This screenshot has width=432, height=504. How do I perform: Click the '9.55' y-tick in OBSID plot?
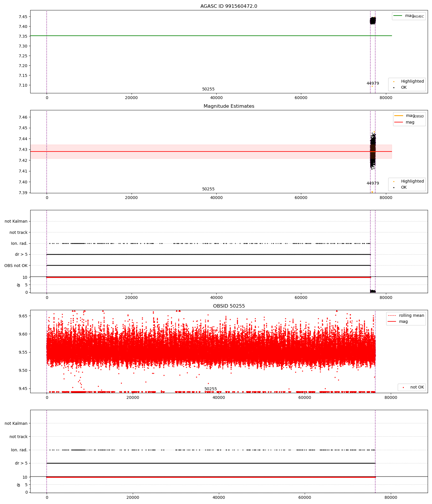click(x=23, y=352)
